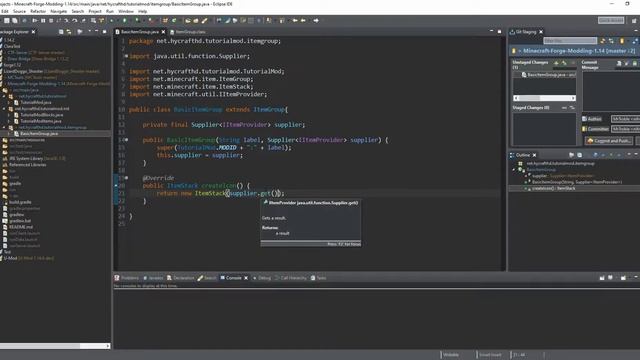
Task: Toggle Link with Editor in Package Explorer
Action: click(69, 32)
